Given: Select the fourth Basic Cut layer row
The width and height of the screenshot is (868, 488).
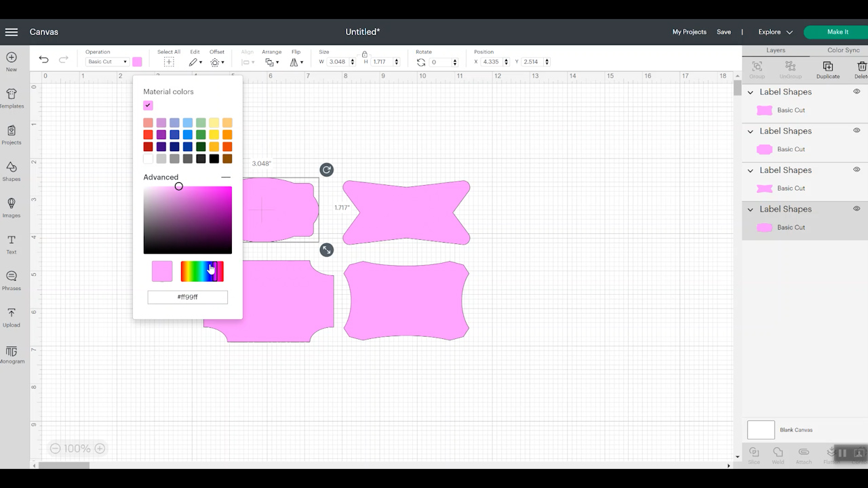Looking at the screenshot, I should (805, 228).
